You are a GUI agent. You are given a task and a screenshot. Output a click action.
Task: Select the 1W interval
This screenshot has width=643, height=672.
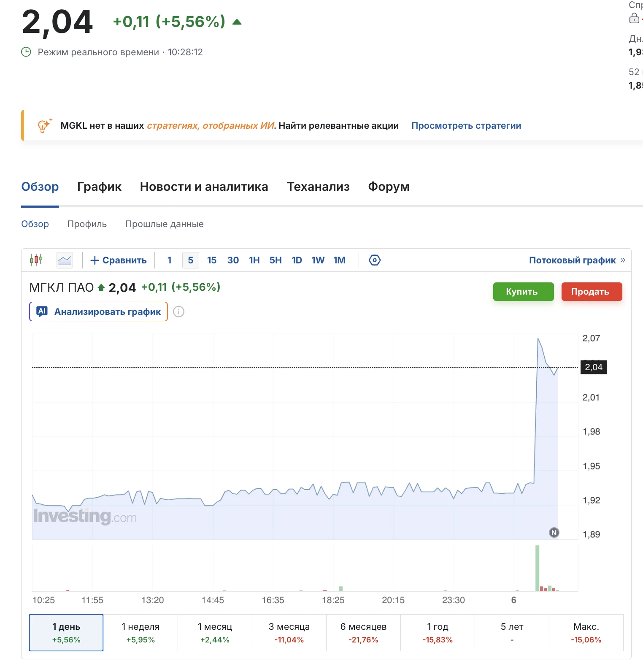click(x=318, y=260)
